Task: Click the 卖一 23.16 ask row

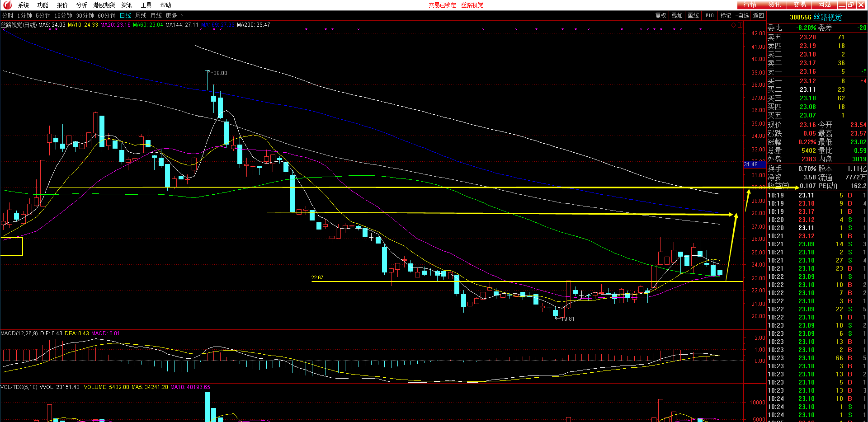Action: click(x=817, y=72)
